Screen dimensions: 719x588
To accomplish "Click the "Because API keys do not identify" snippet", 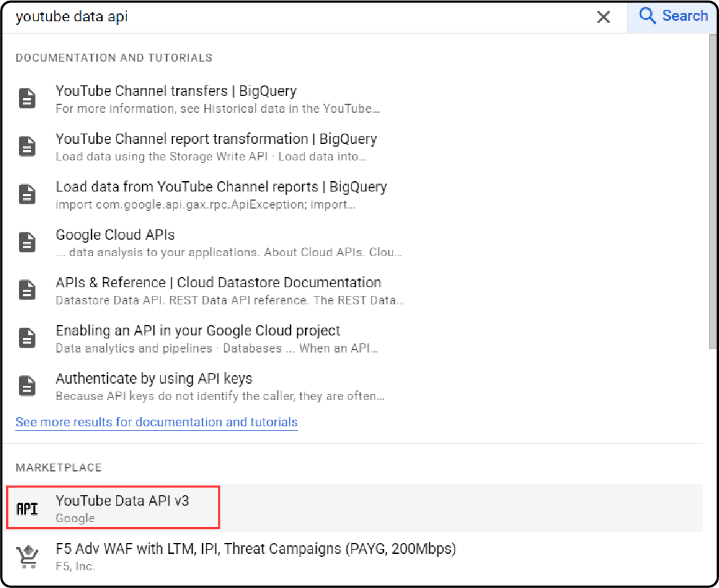I will click(x=220, y=396).
